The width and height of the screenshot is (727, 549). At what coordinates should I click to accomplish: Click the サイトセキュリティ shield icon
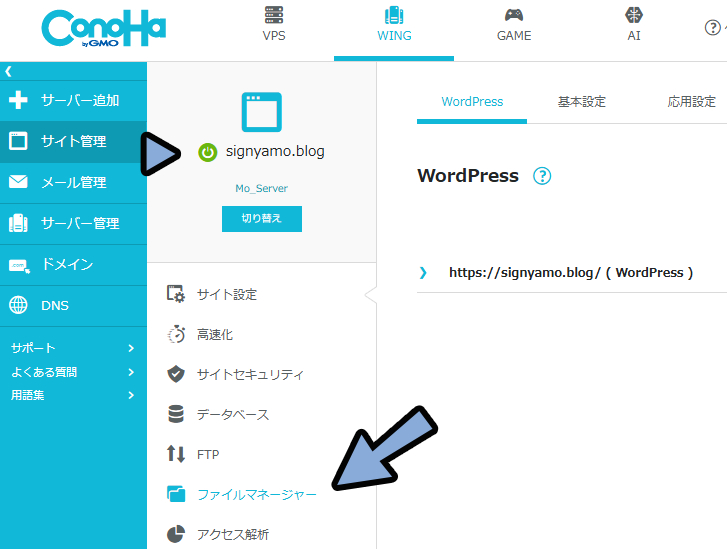click(176, 374)
